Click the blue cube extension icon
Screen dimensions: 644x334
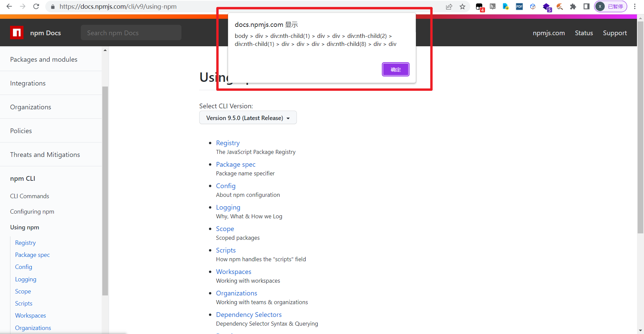pyautogui.click(x=533, y=6)
